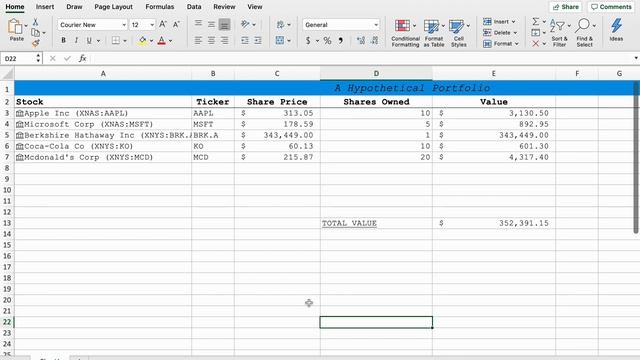Open Format cells dropdown
The height and width of the screenshot is (360, 640).
(x=501, y=44)
